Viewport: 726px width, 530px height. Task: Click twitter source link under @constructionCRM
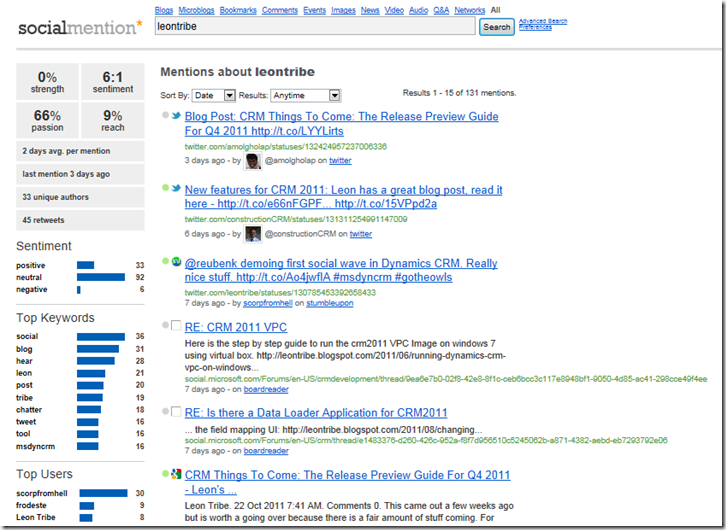pyautogui.click(x=361, y=234)
